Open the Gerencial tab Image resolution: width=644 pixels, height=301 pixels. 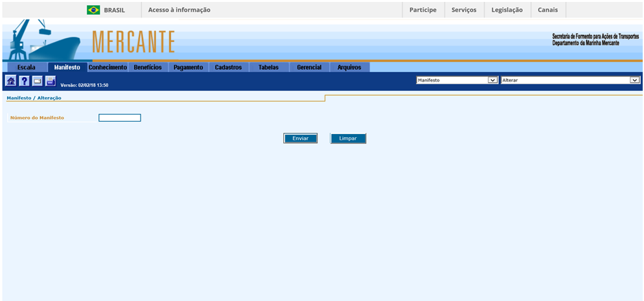[309, 67]
